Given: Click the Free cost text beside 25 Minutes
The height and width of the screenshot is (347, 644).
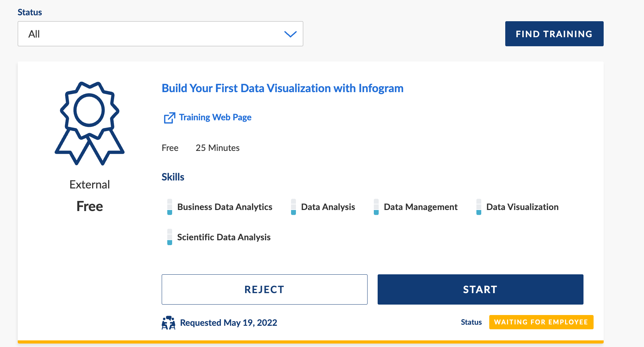Looking at the screenshot, I should [x=170, y=148].
